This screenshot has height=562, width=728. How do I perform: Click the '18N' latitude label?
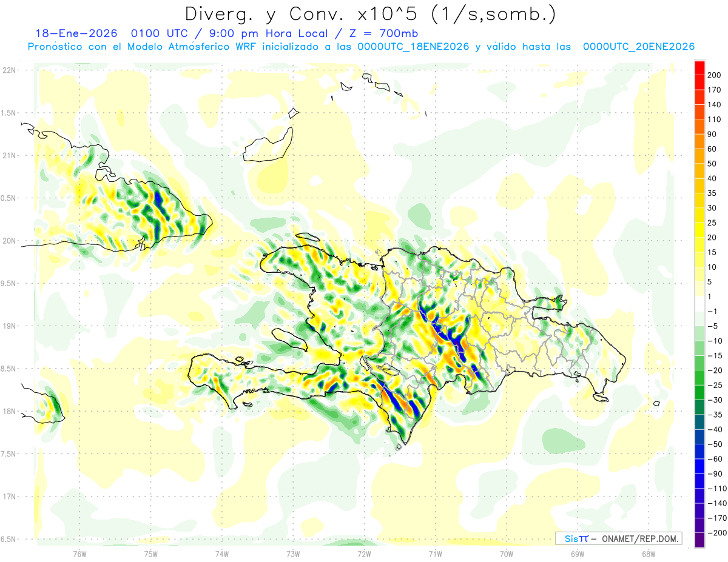(x=9, y=411)
